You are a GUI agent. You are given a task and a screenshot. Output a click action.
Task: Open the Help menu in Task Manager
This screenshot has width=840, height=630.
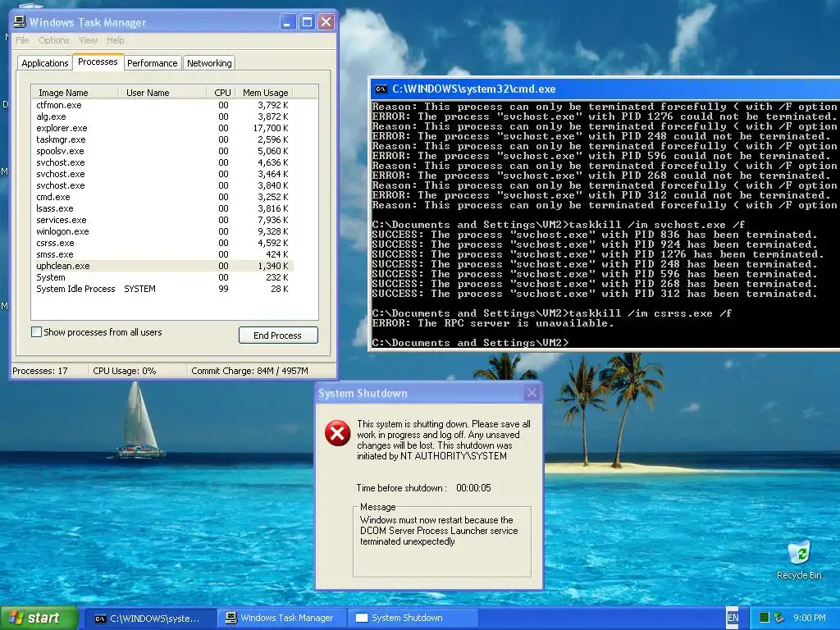115,40
